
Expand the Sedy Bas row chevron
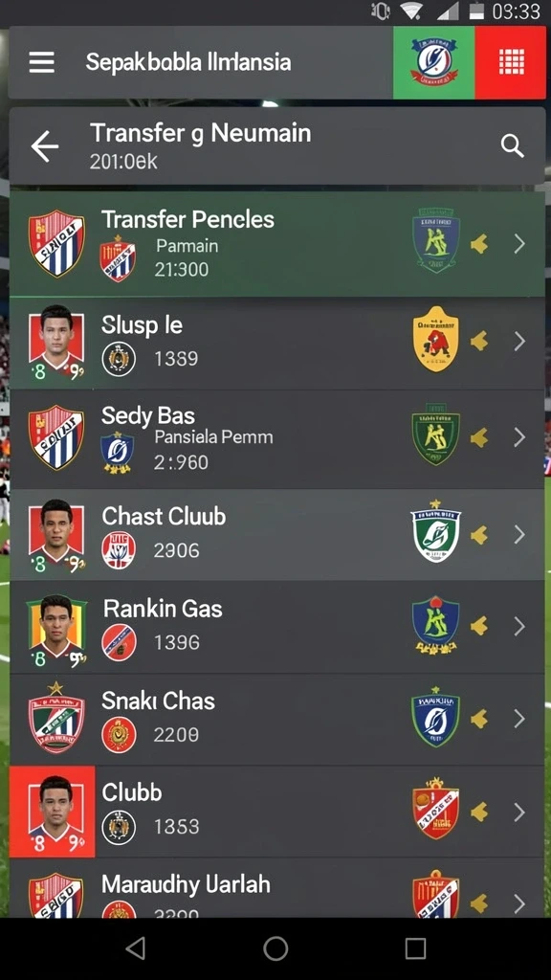click(519, 437)
